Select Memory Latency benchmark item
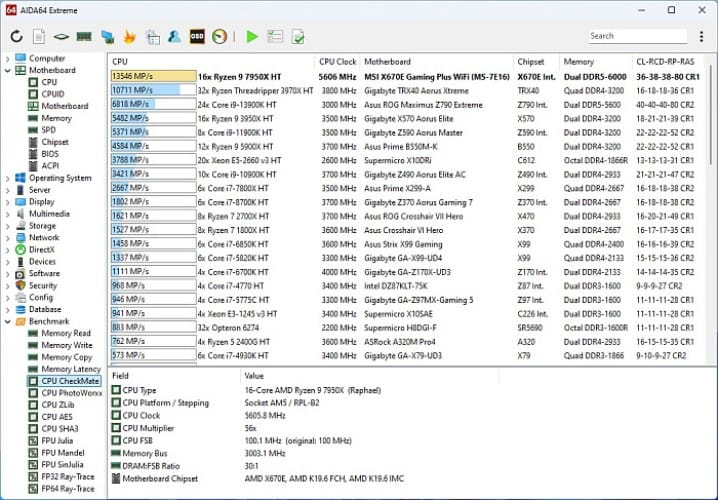 70,369
